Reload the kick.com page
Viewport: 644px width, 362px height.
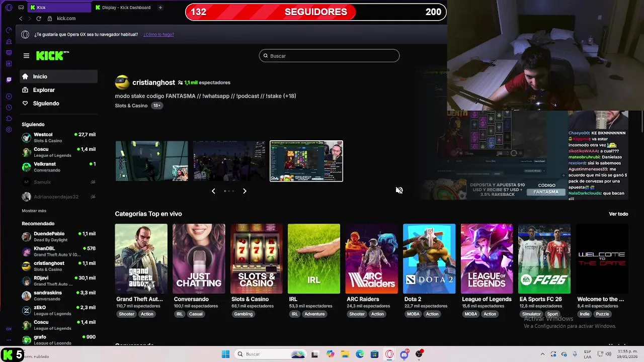tap(39, 19)
